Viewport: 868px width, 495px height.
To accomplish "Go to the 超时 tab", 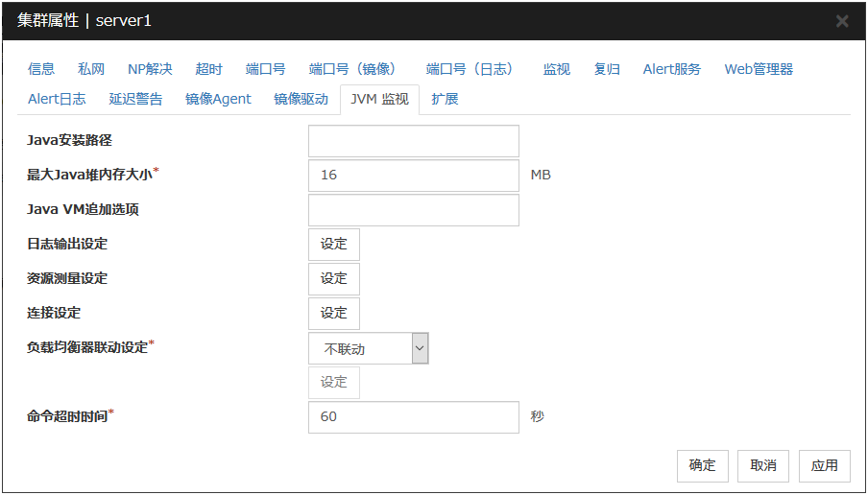I will 208,69.
